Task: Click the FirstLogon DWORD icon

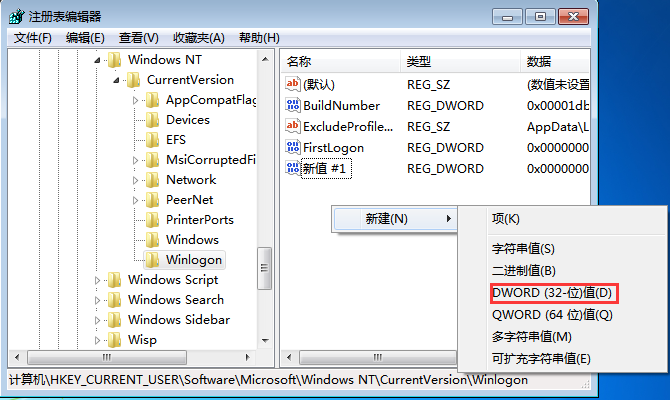Action: [293, 147]
